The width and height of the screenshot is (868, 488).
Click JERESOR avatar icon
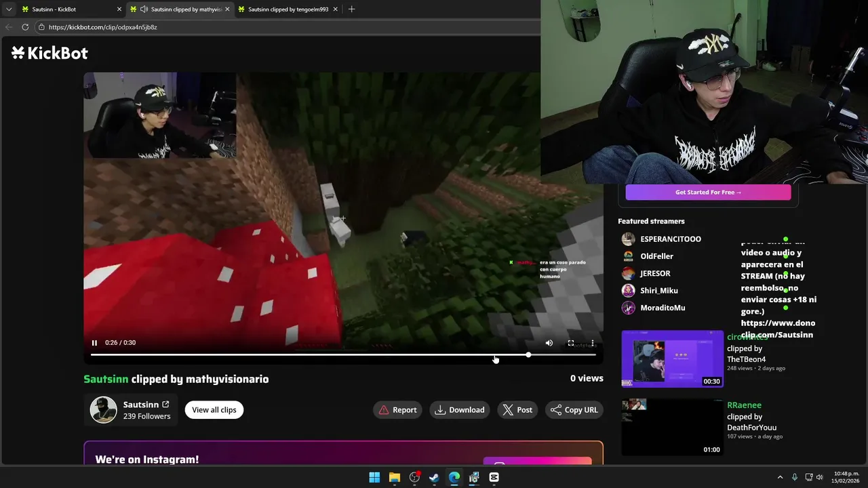[x=629, y=273]
